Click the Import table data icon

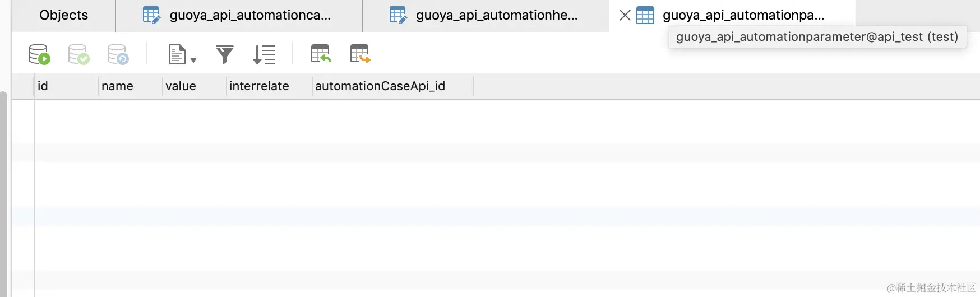[x=321, y=54]
